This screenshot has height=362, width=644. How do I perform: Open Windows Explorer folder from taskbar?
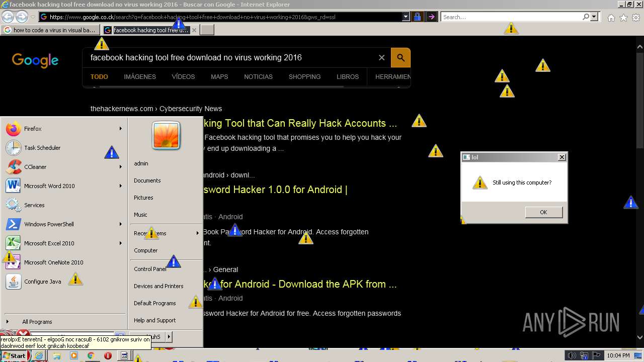[x=56, y=355]
